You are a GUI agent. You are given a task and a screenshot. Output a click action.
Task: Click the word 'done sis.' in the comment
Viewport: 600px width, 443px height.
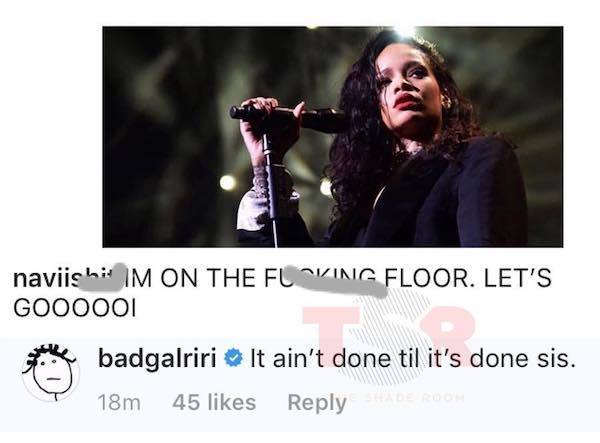pos(523,359)
